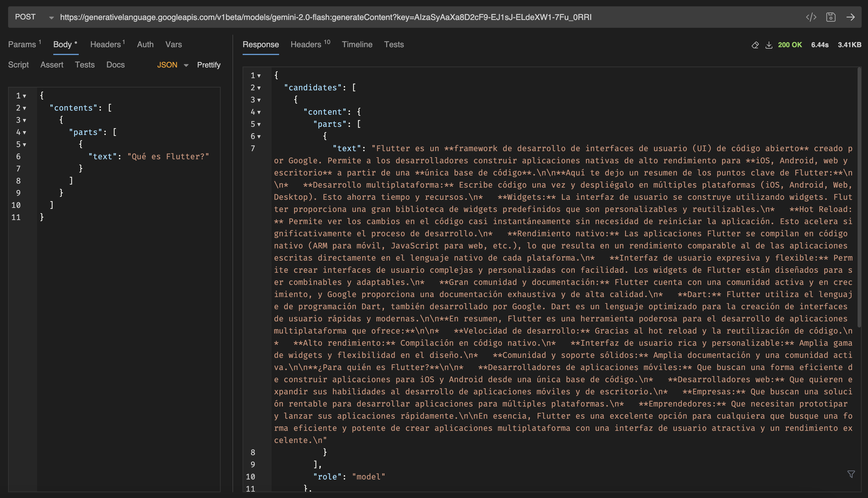Open the POST method dropdown
Image resolution: width=868 pixels, height=498 pixels.
(x=34, y=17)
